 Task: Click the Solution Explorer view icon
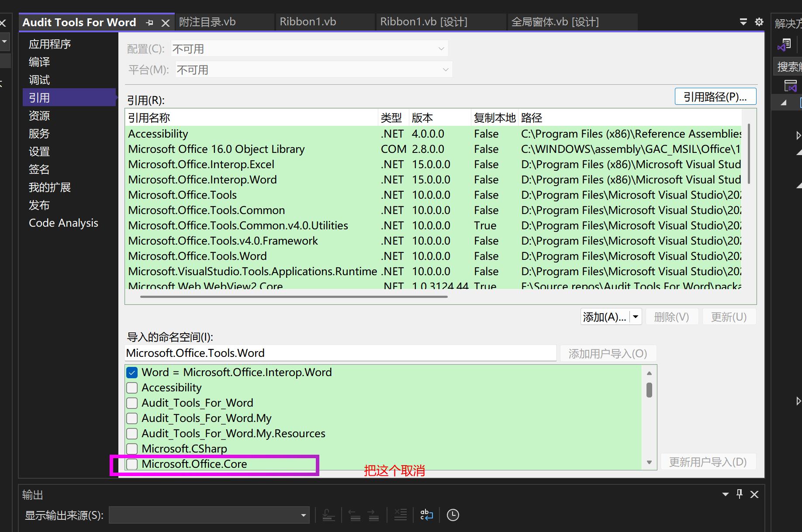pyautogui.click(x=790, y=86)
